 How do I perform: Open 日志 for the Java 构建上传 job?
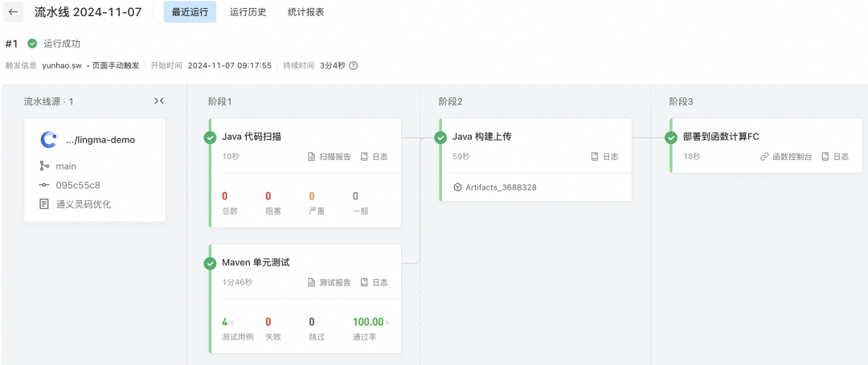pos(605,157)
